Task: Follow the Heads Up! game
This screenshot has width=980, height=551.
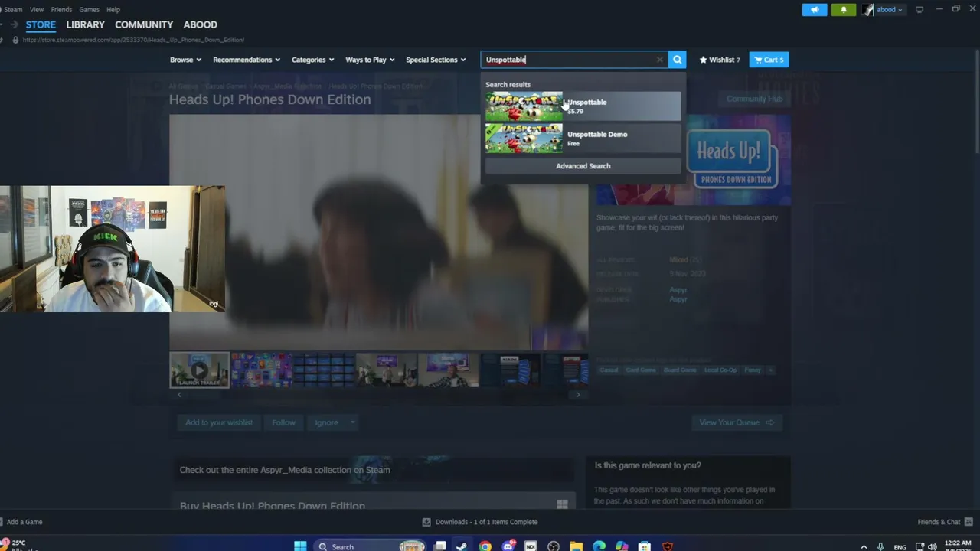Action: [283, 422]
